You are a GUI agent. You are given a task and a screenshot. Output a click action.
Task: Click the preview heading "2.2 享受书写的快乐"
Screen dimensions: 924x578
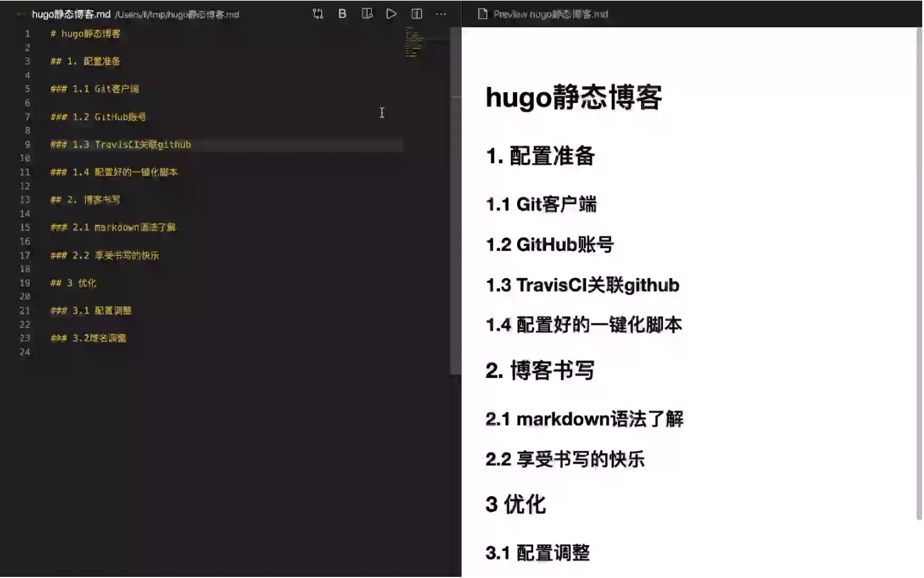(565, 459)
